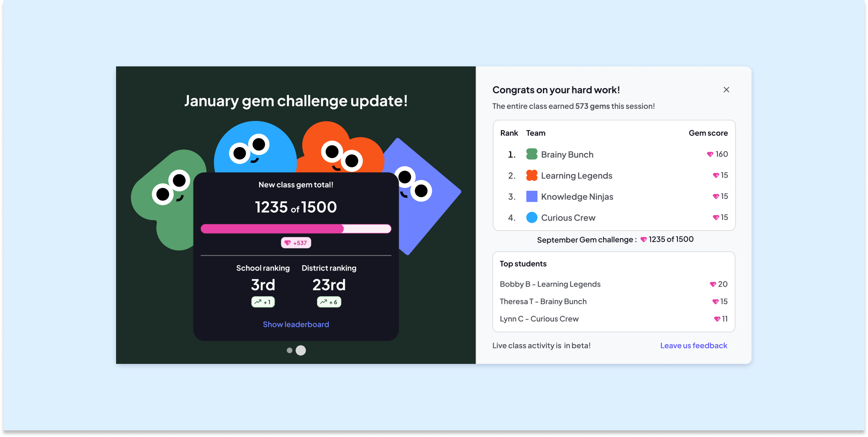Click Bobby B – Learning Legends row

[614, 284]
